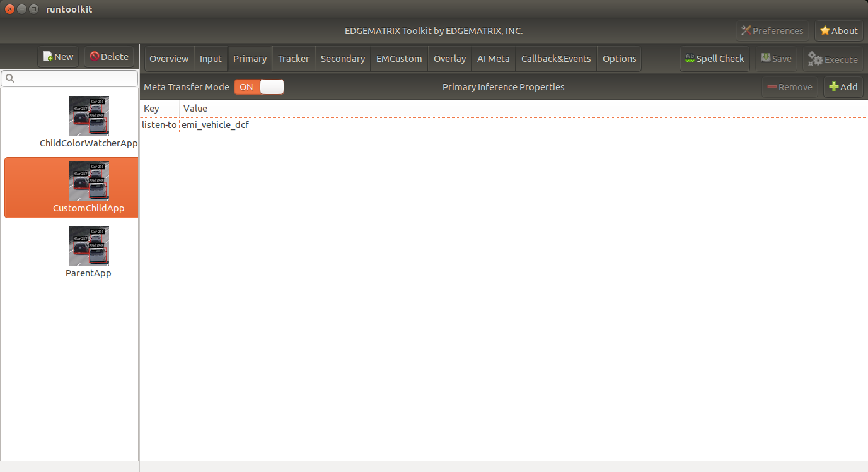The width and height of the screenshot is (868, 472).
Task: Click the emi_vehicle_dcf value cell
Action: tap(523, 125)
